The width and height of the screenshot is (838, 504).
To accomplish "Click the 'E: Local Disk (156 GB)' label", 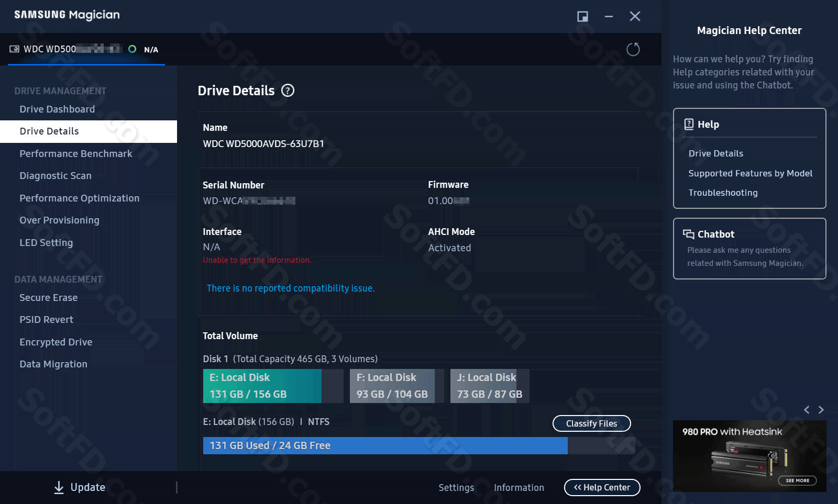I will (248, 422).
